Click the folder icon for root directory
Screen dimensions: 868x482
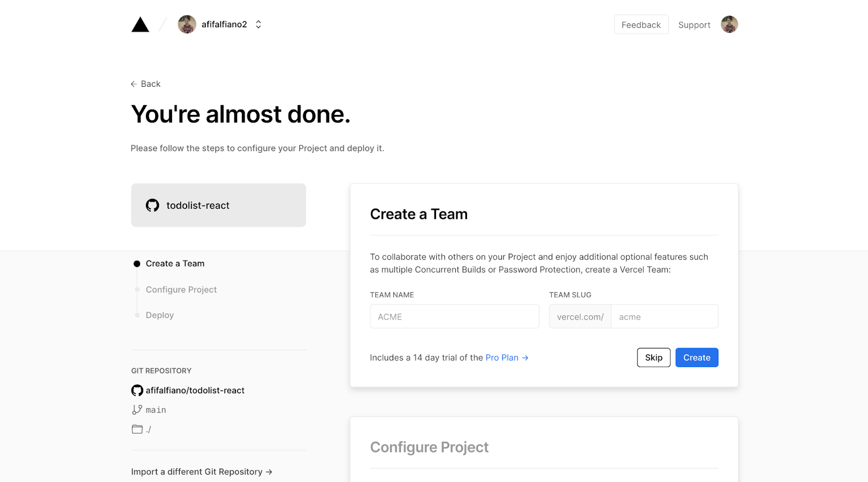click(x=137, y=429)
